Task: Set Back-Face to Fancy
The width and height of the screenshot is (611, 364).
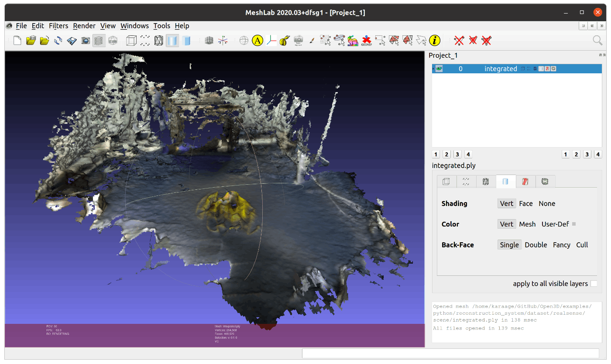Action: [562, 245]
